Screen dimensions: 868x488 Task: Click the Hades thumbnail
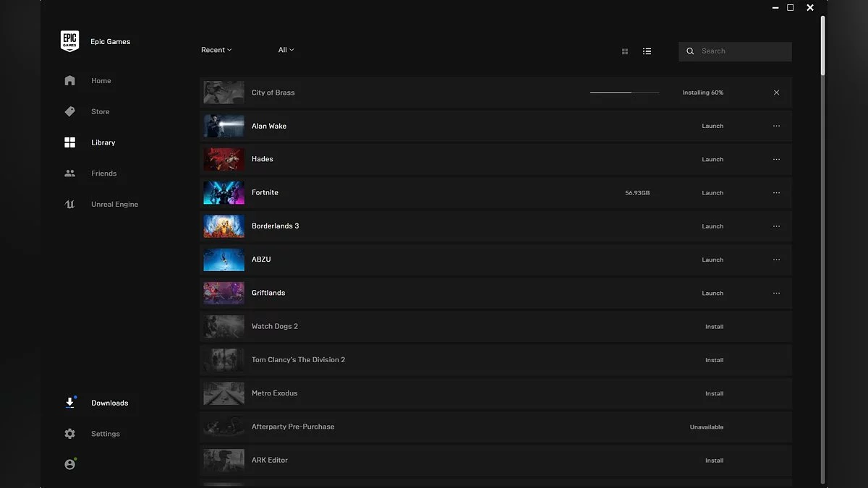[224, 159]
